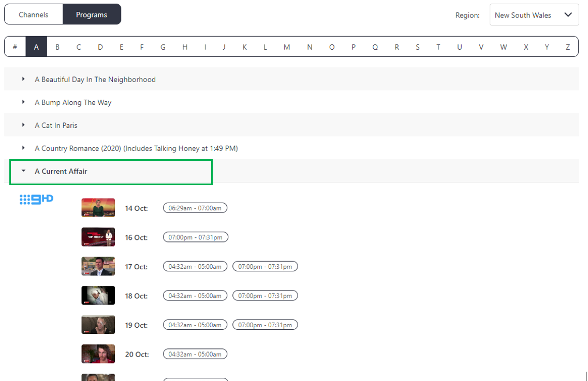The width and height of the screenshot is (588, 381).
Task: Select letter F in the alphabet filter
Action: pos(142,47)
